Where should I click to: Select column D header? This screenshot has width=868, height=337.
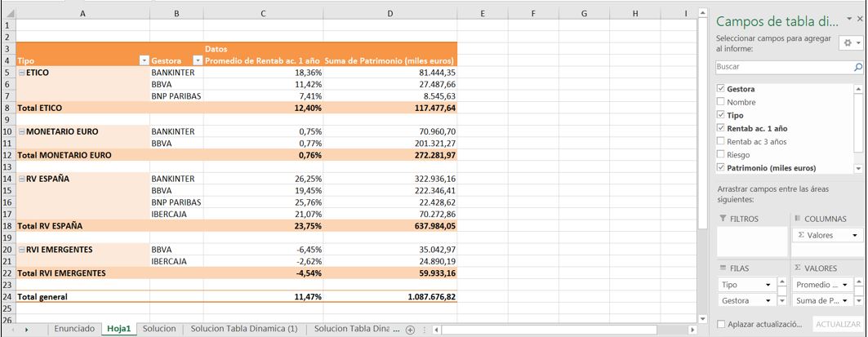(390, 13)
